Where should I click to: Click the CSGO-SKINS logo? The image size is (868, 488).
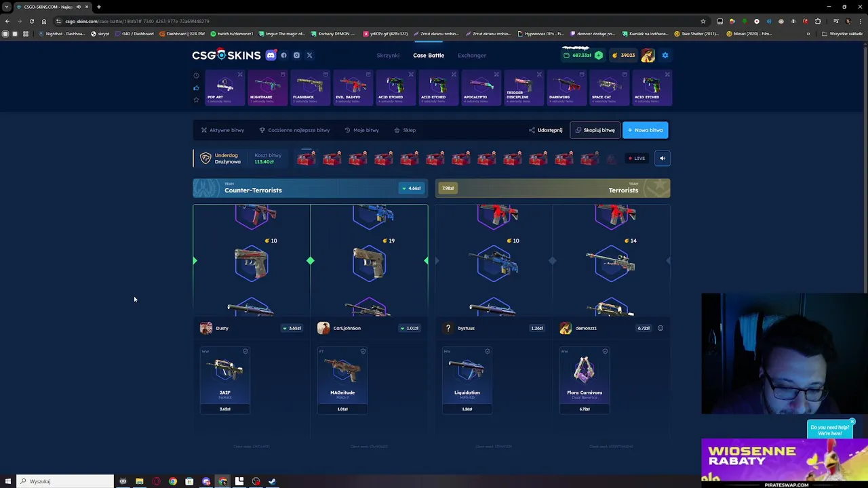(x=226, y=56)
